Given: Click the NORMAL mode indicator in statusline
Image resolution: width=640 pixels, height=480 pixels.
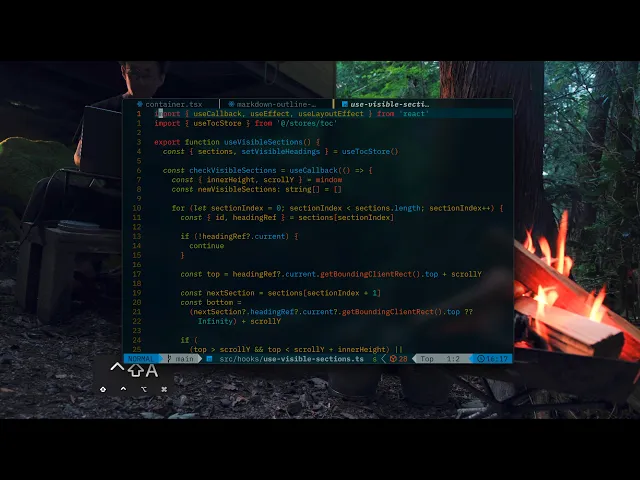Looking at the screenshot, I should coord(140,359).
